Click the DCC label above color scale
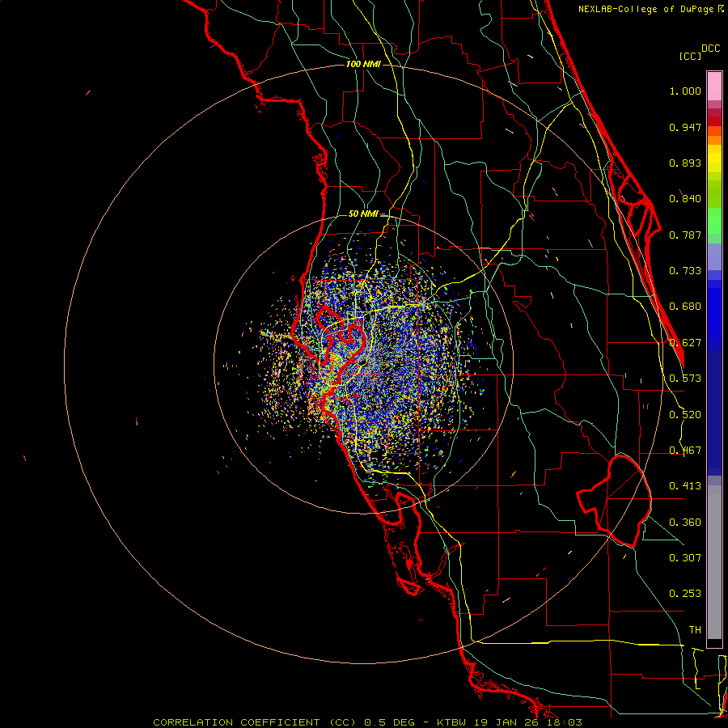 point(711,49)
